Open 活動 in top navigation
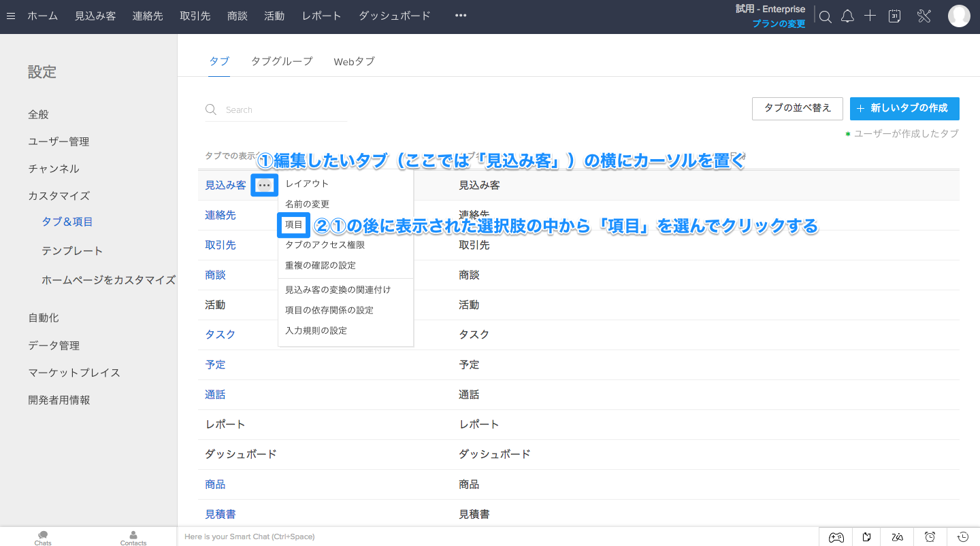This screenshot has width=980, height=546. click(x=274, y=16)
